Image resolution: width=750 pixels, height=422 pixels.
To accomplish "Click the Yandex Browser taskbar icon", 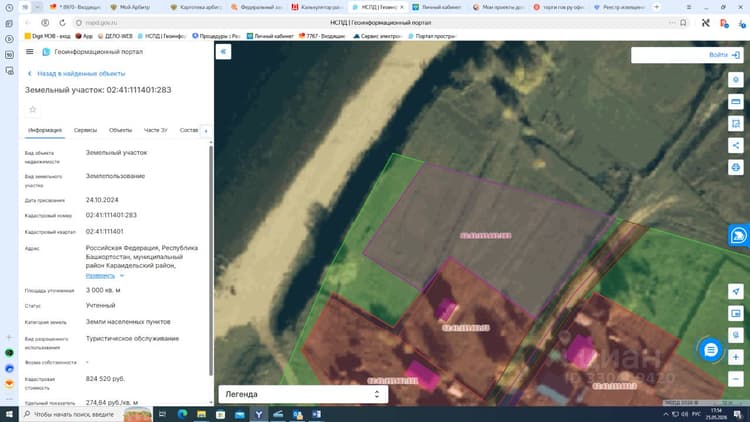I will 259,414.
